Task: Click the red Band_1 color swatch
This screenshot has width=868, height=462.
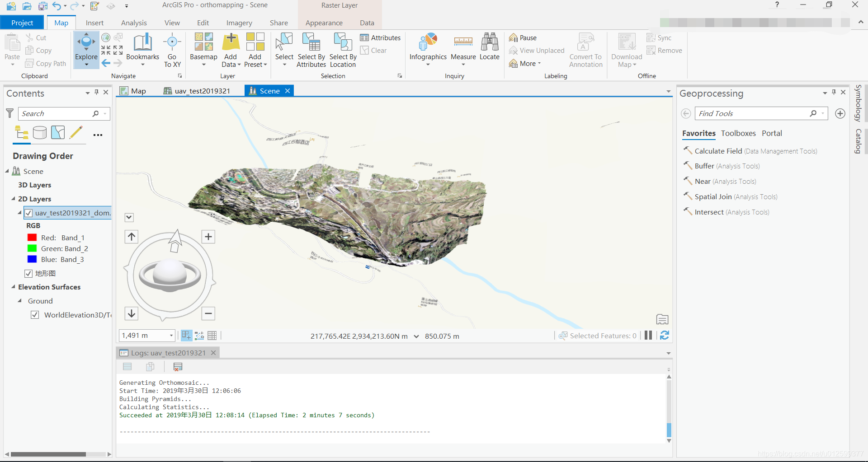Action: point(32,238)
